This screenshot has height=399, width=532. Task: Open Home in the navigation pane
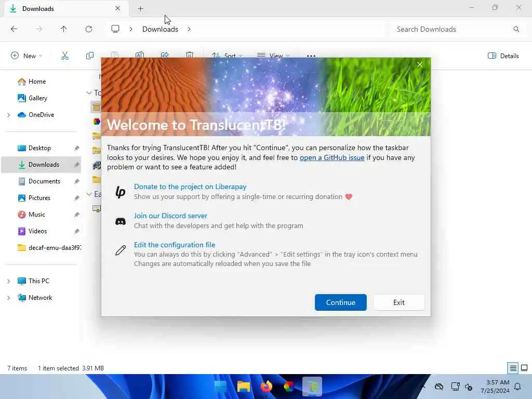(x=37, y=82)
